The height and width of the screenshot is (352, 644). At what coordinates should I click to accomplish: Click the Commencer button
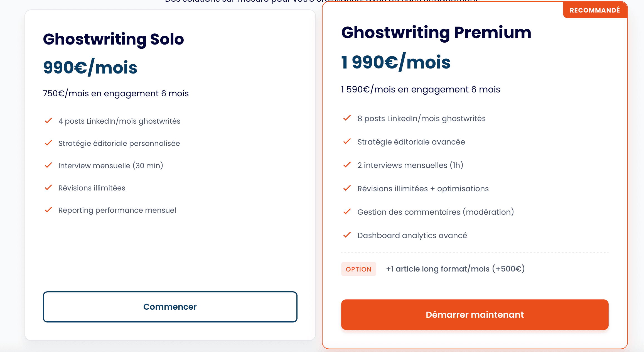click(170, 307)
